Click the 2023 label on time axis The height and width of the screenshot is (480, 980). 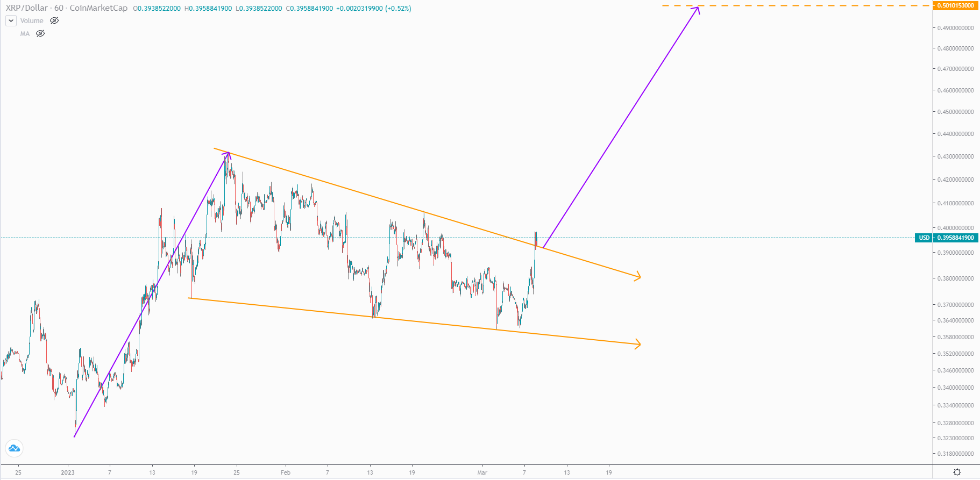(68, 472)
